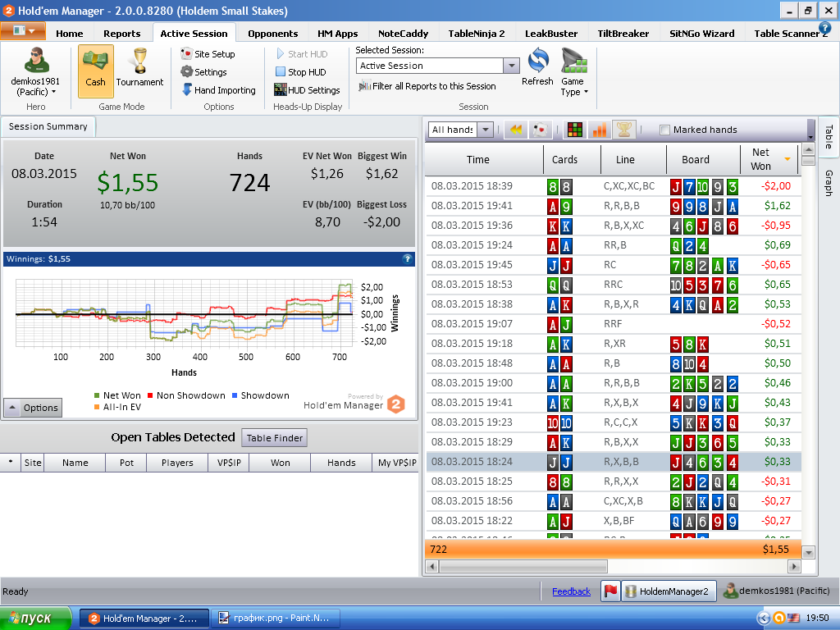
Task: Select the 19:41 A9 hand winning $1,62
Action: coord(613,206)
